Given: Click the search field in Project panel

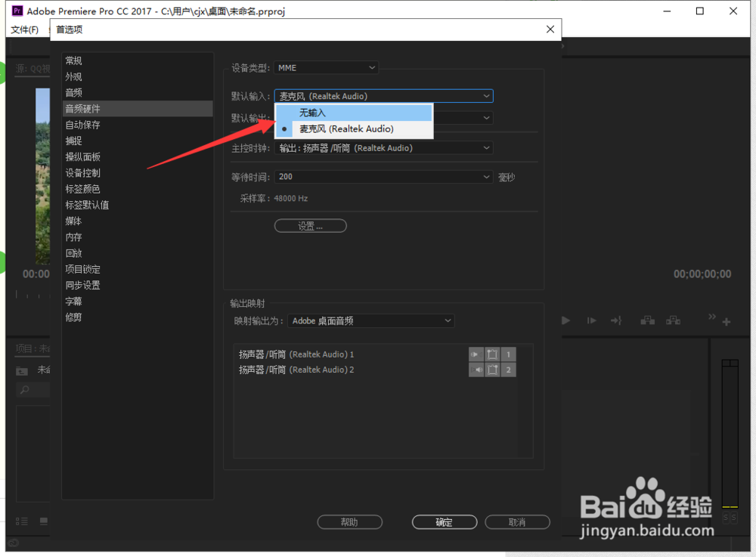Looking at the screenshot, I should tap(33, 389).
